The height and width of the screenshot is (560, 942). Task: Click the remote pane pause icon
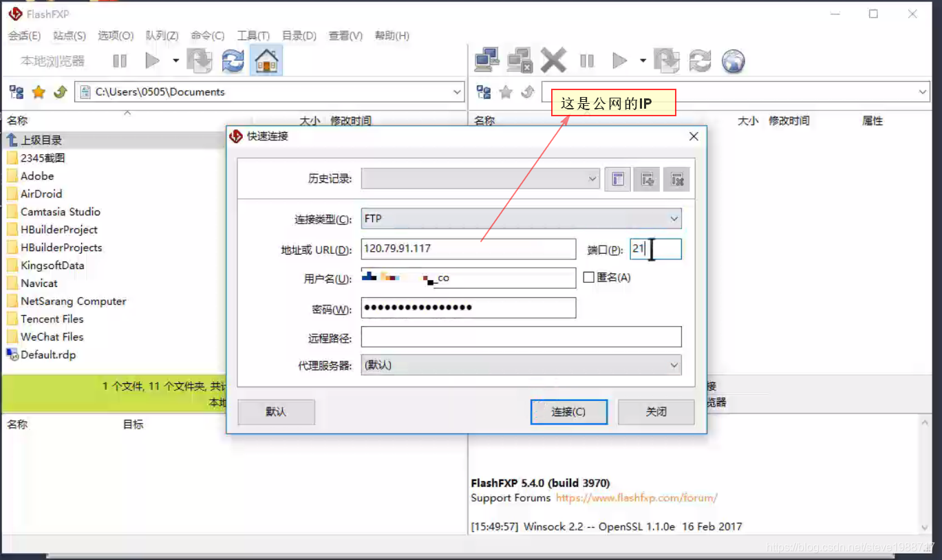pyautogui.click(x=586, y=61)
